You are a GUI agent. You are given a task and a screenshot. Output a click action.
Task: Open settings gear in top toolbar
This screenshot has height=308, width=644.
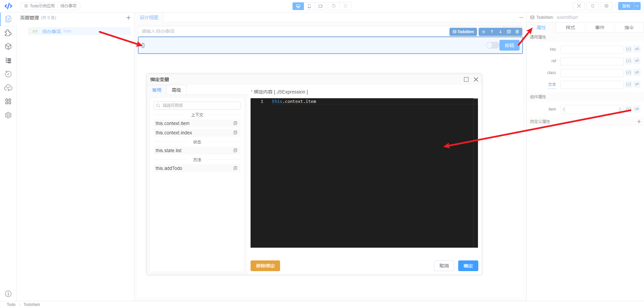point(606,6)
